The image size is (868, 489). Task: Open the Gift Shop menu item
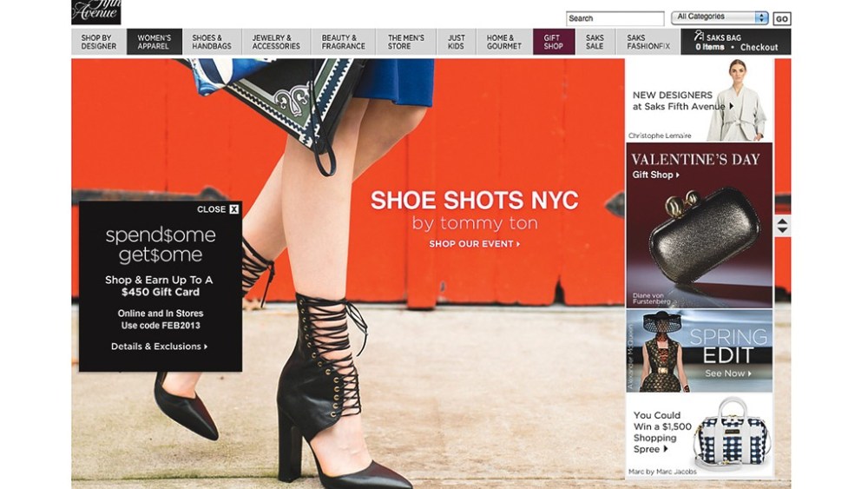pos(554,42)
